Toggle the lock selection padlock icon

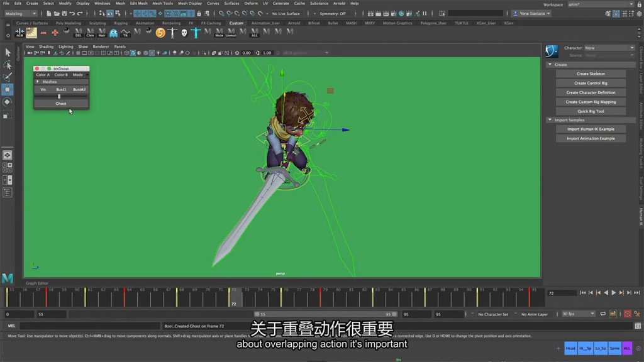point(199,14)
